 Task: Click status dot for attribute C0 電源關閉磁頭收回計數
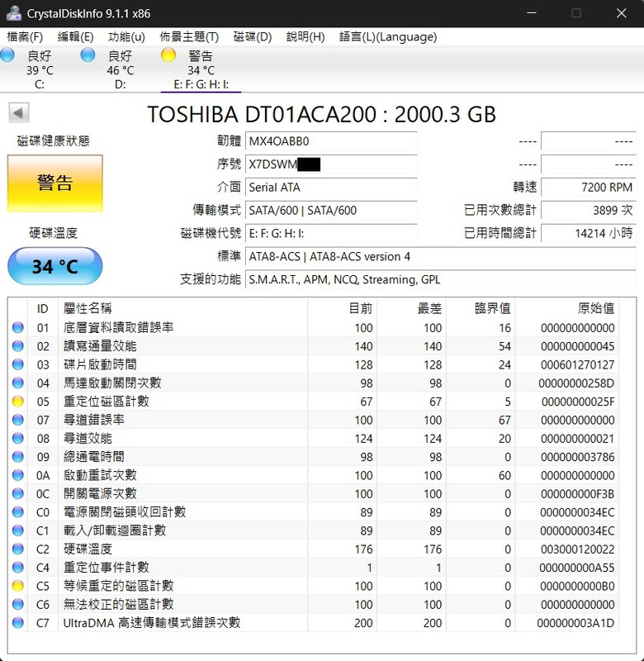click(x=17, y=512)
